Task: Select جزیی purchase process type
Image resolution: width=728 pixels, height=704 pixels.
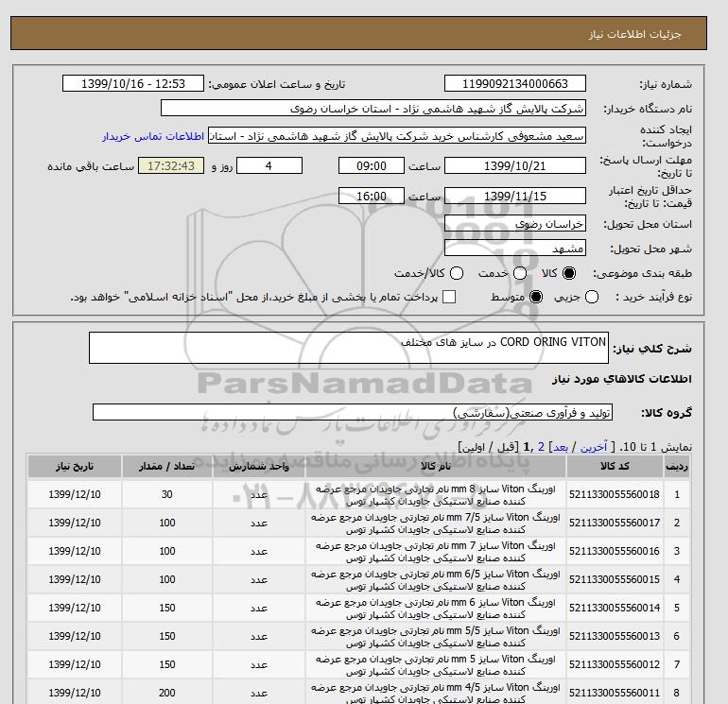Action: pyautogui.click(x=593, y=298)
